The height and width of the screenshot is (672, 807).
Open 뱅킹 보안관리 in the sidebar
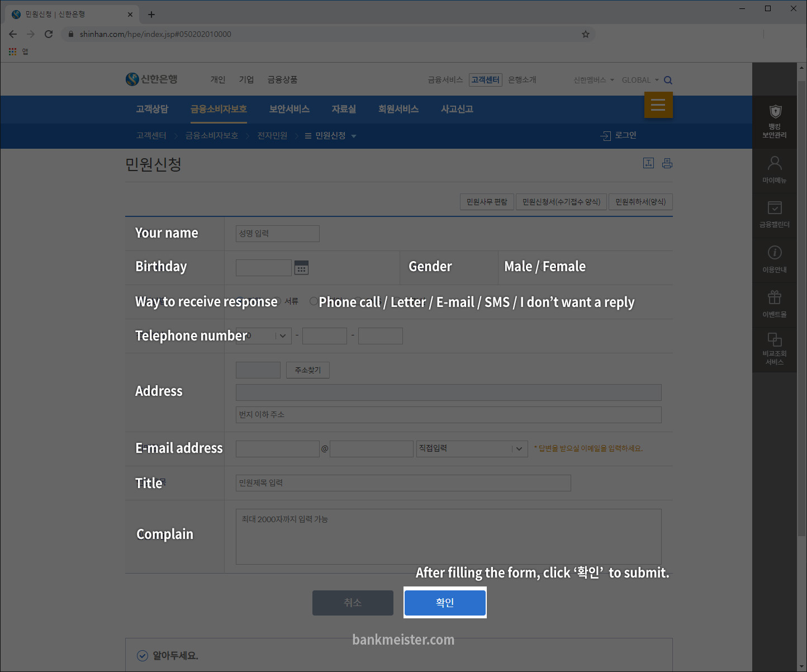(x=775, y=121)
